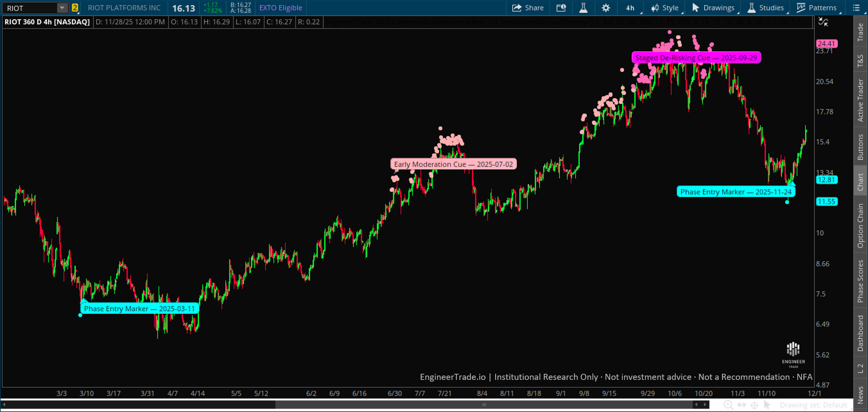Open the Patterns menu
The width and height of the screenshot is (868, 412).
pyautogui.click(x=817, y=8)
